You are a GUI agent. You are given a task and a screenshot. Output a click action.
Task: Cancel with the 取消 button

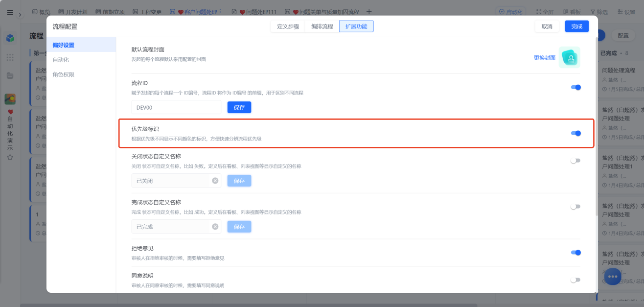547,26
